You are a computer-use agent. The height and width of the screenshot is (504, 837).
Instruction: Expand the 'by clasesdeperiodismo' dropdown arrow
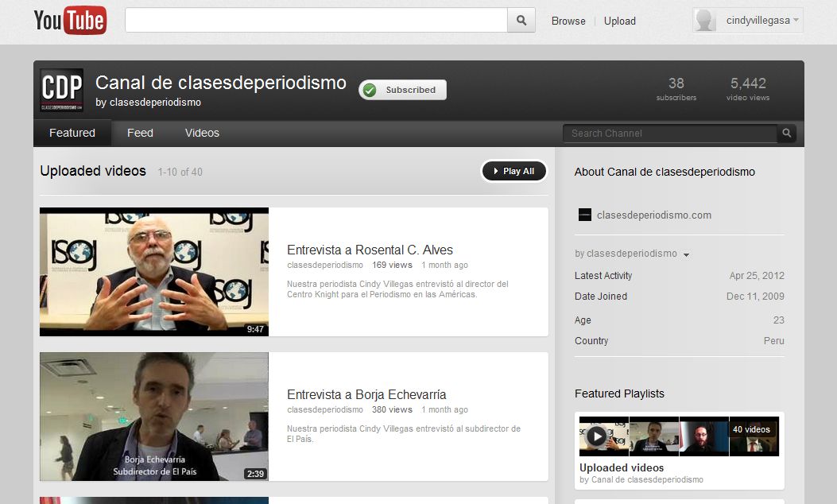[686, 254]
